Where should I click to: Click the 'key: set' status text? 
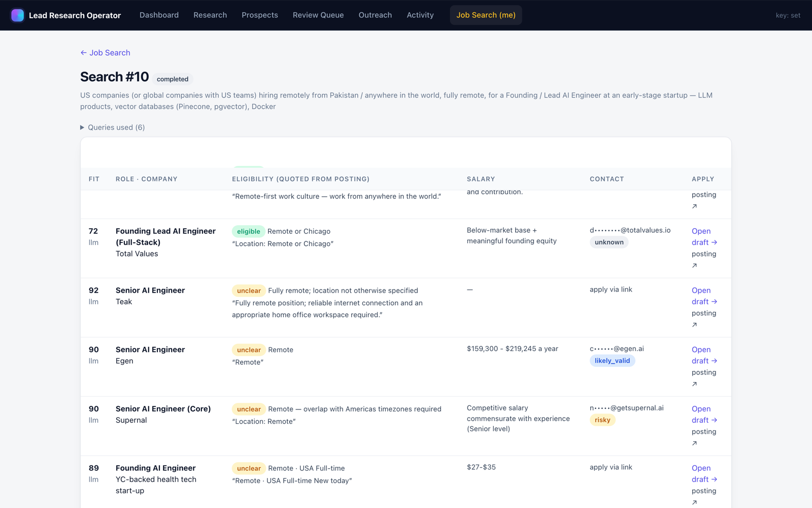[x=788, y=15]
